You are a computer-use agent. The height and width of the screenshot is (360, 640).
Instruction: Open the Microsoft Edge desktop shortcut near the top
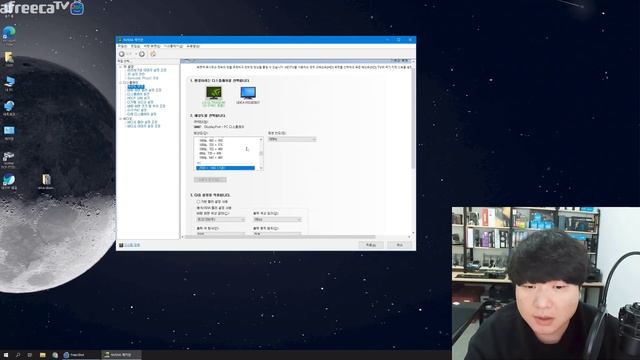9,34
